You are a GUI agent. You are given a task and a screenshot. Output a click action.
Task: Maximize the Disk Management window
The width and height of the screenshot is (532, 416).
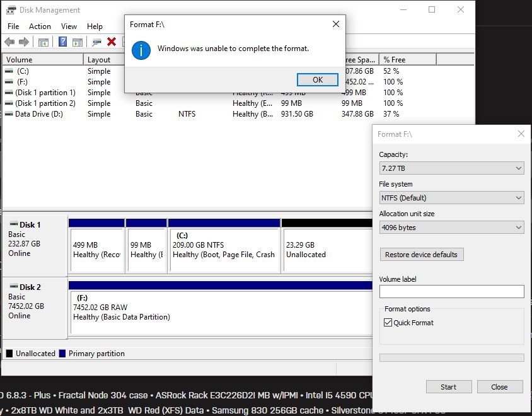coord(432,9)
